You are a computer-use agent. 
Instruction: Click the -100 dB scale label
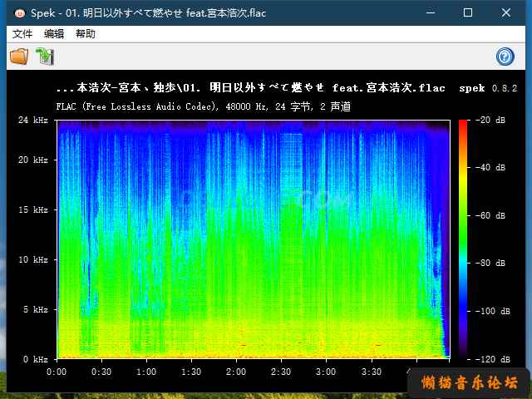493,311
